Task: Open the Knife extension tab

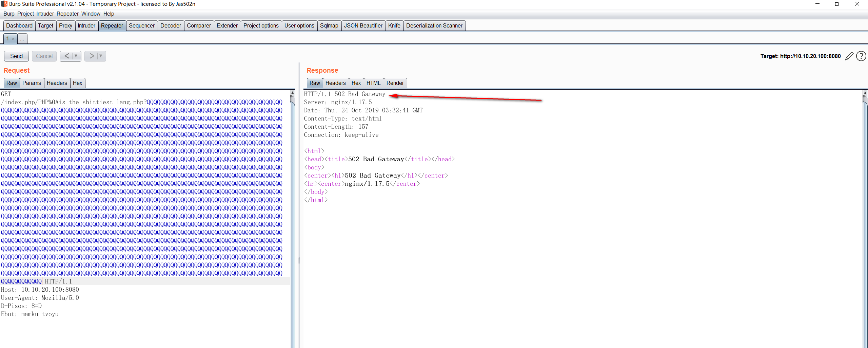Action: pos(394,26)
